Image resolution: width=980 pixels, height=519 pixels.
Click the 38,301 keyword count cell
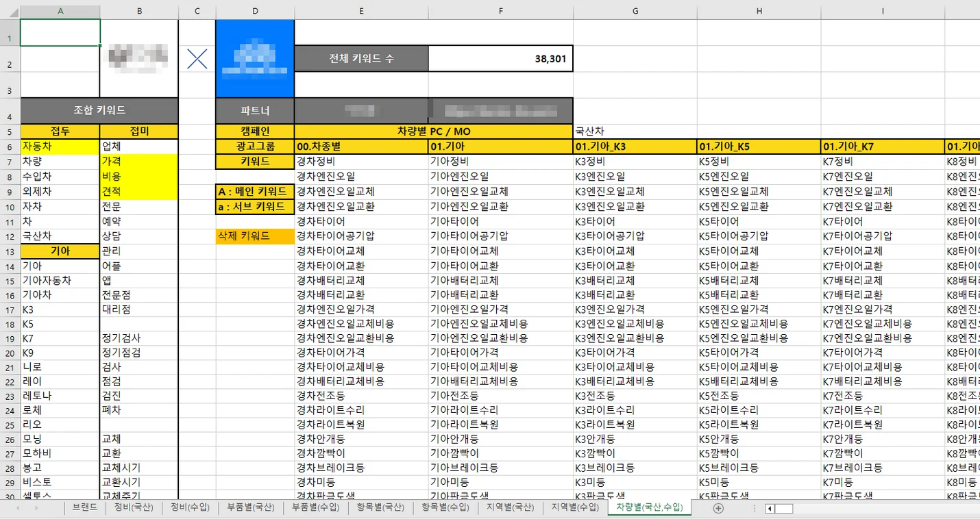click(501, 59)
